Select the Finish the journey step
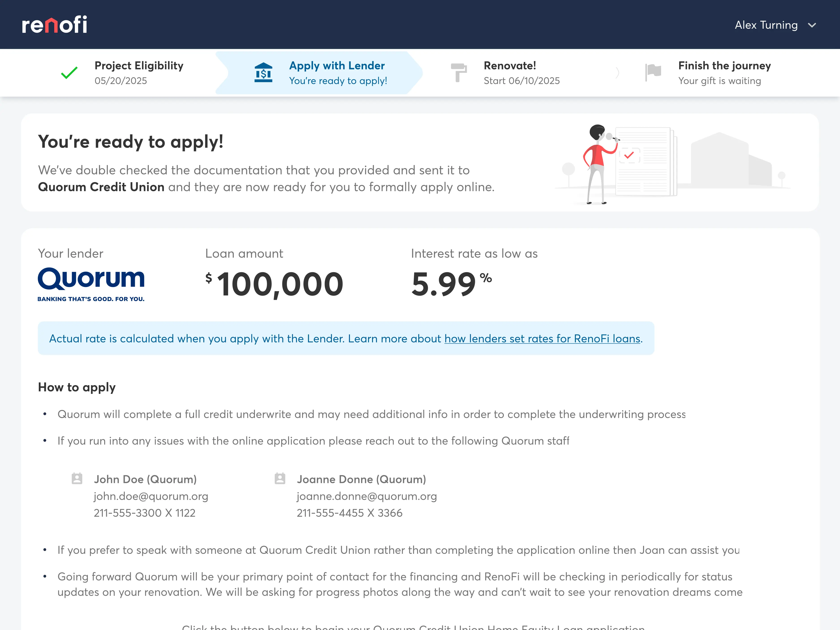 tap(708, 73)
